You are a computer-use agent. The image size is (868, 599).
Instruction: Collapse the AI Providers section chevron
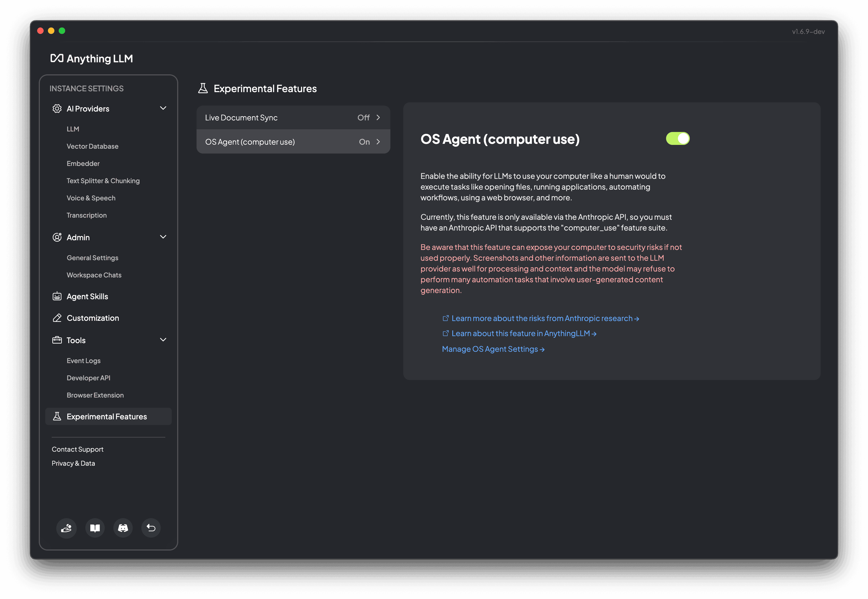pyautogui.click(x=163, y=109)
